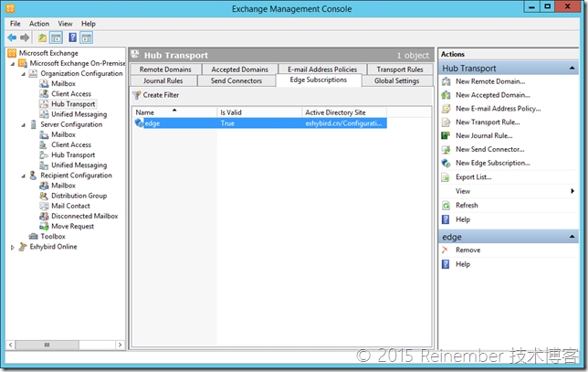Sort by the Is Valid column header
The height and width of the screenshot is (372, 588).
259,112
